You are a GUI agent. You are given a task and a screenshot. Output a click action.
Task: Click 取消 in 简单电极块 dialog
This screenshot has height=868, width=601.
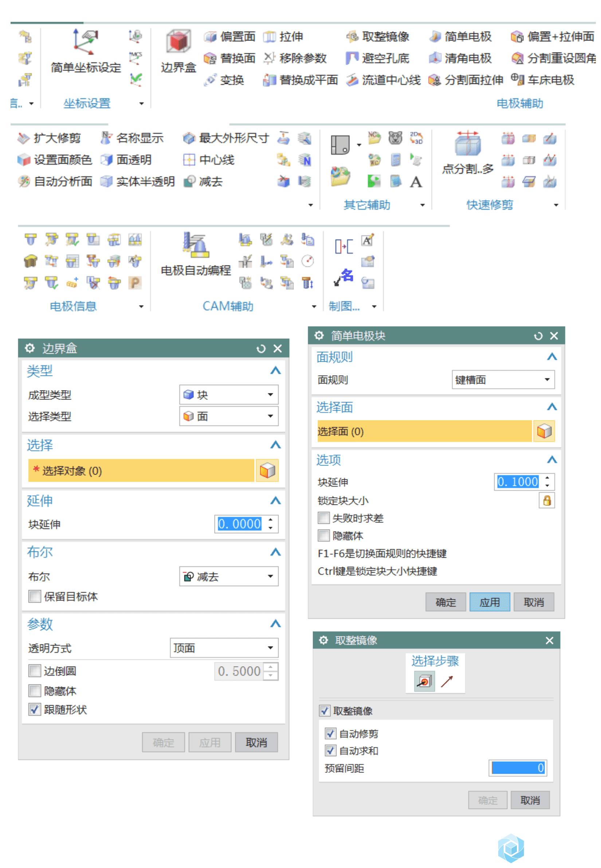[x=534, y=602]
